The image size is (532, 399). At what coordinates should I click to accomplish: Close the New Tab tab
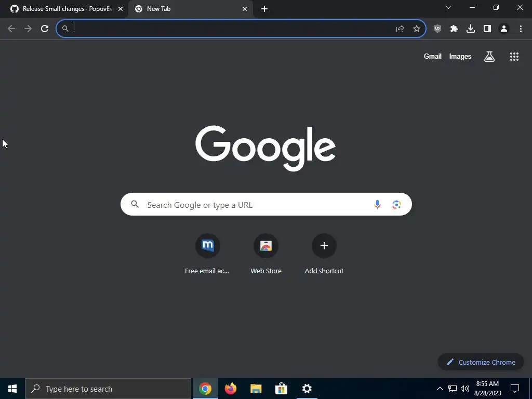click(245, 9)
